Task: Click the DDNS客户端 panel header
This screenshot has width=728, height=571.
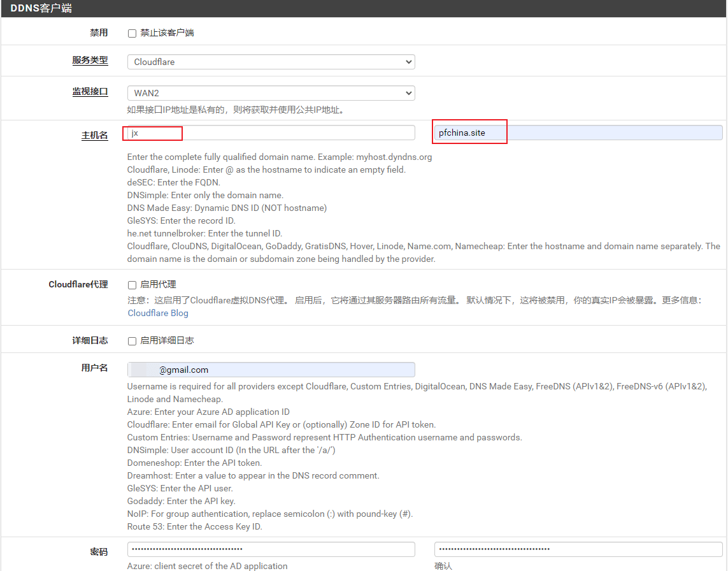Action: 41,8
